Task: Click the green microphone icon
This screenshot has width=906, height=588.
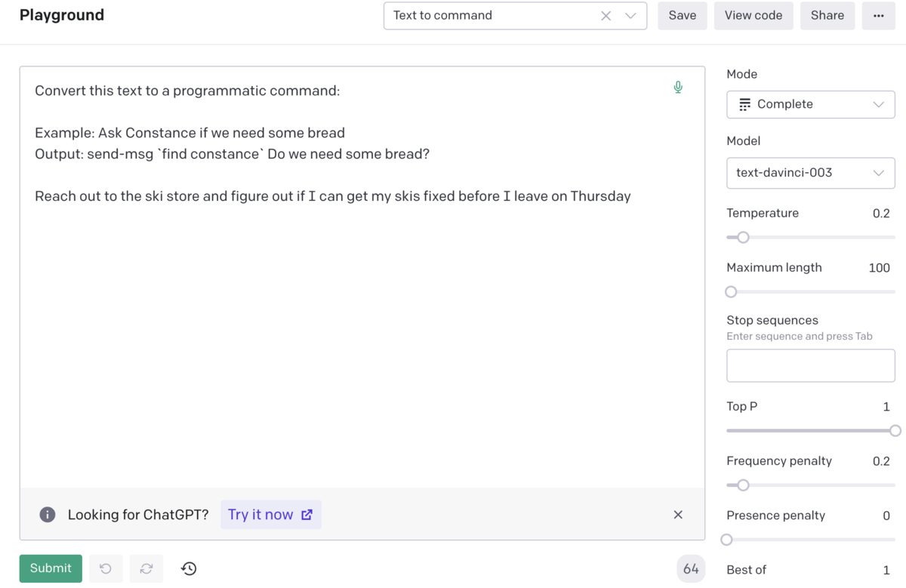Action: pos(678,88)
